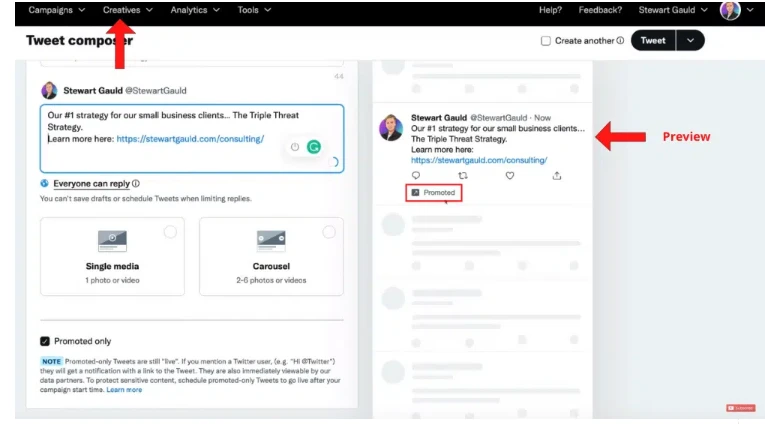Click the character count 44
This screenshot has width=765, height=424.
click(339, 77)
